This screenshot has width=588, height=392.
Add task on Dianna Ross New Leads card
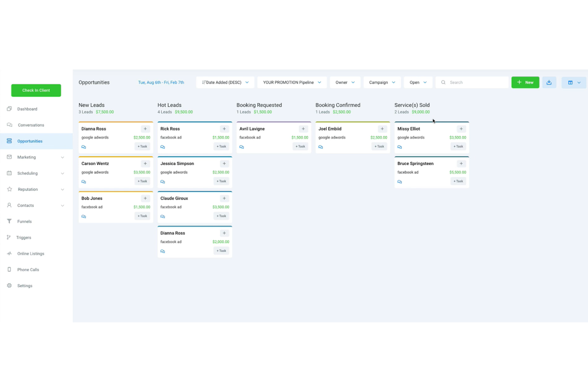[142, 147]
